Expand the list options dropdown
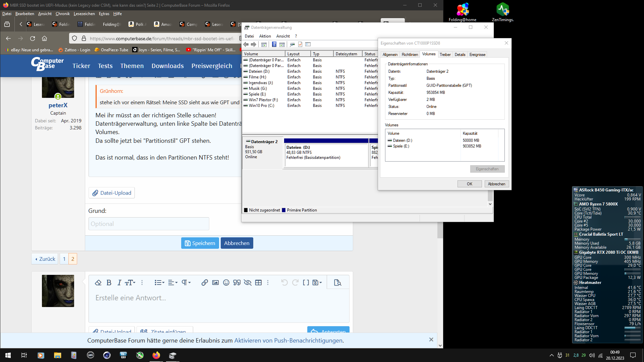644x362 pixels. coord(159,283)
